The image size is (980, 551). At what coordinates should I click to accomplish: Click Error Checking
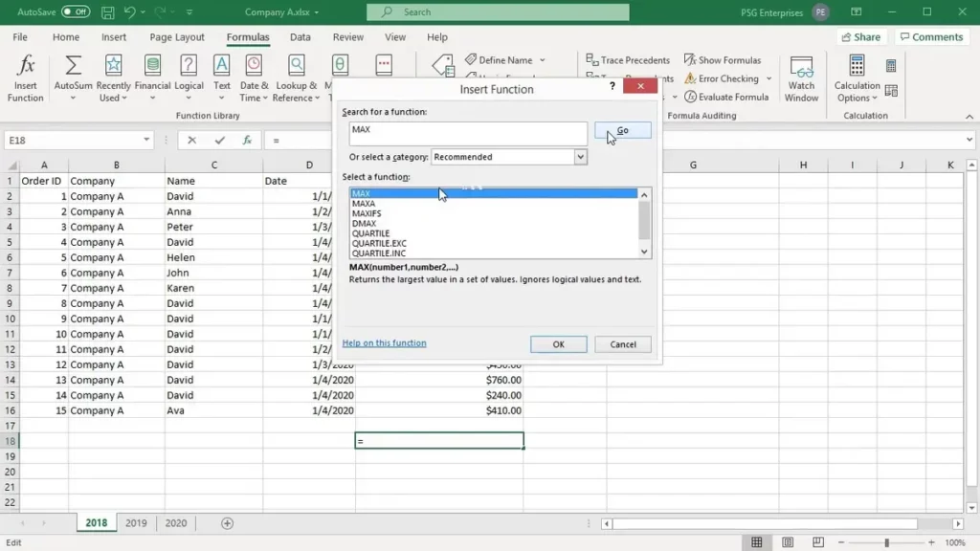coord(722,78)
